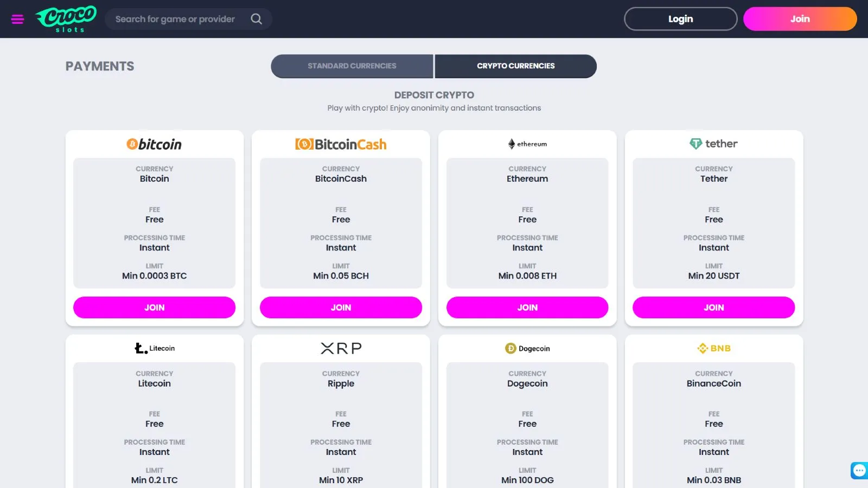Click the Tether logo
Screen dimensions: 868x488
tap(713, 144)
